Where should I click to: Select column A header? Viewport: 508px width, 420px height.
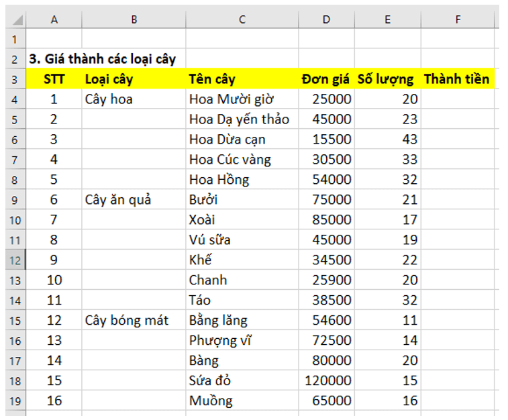(54, 19)
